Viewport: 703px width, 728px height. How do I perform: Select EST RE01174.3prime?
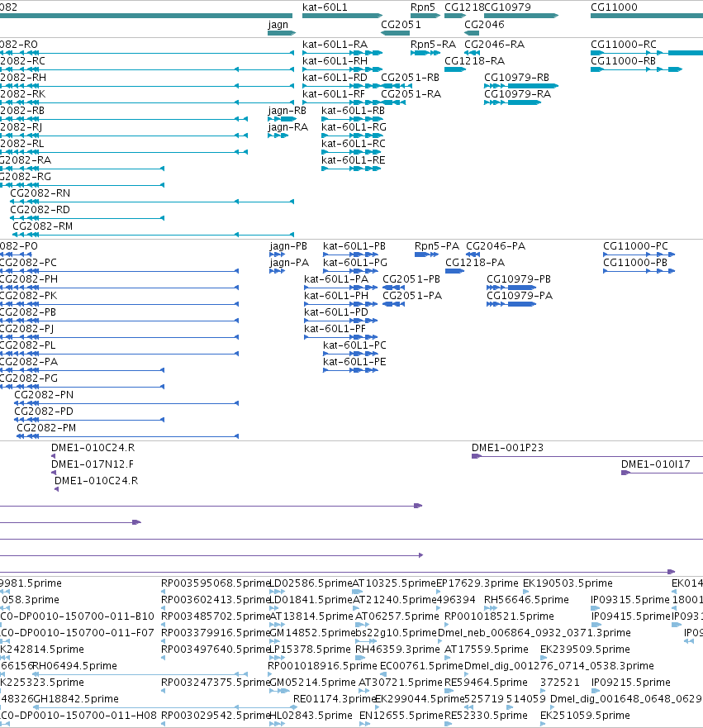click(295, 707)
